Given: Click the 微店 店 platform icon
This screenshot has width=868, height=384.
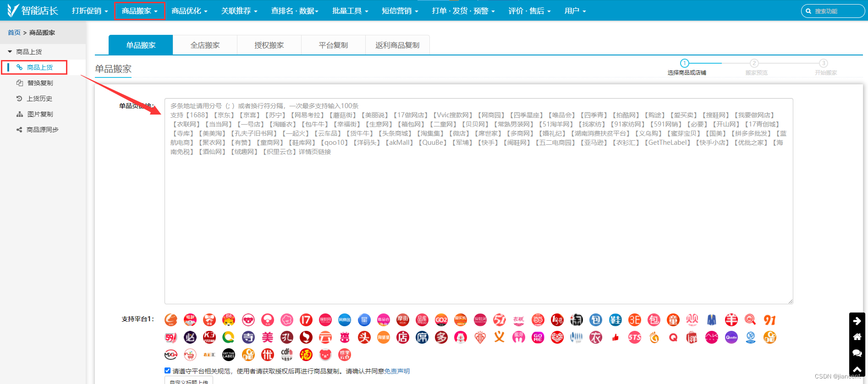Looking at the screenshot, I should [403, 338].
